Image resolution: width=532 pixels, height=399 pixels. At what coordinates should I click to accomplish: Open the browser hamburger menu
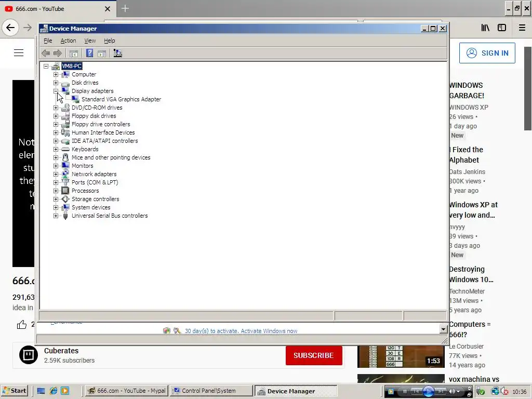tap(522, 28)
